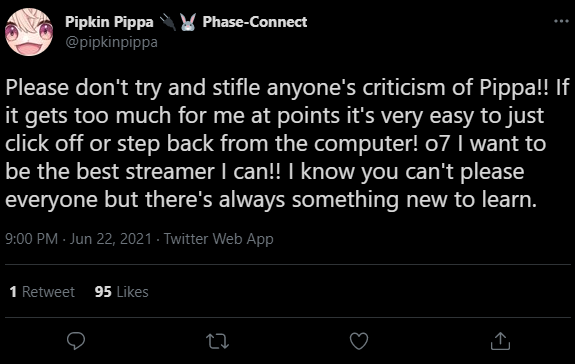Visit the @pipkinpippa handle link
575x364 pixels.
[x=111, y=43]
